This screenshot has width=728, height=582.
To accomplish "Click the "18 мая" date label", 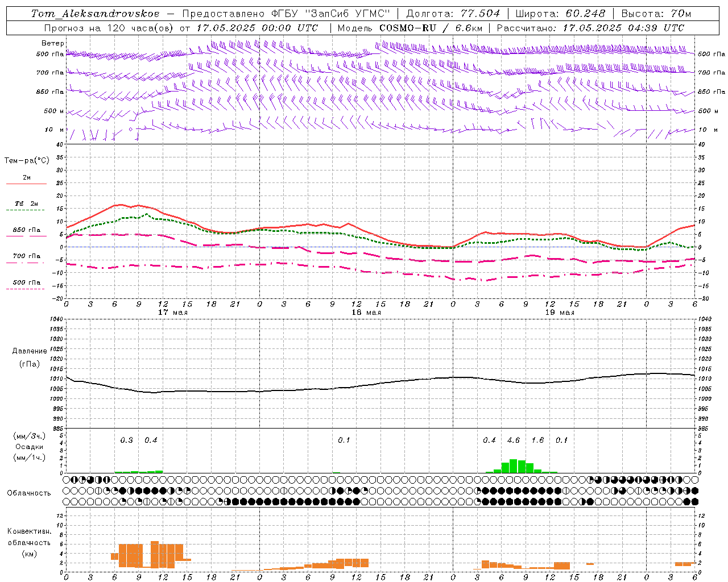I will [x=366, y=313].
